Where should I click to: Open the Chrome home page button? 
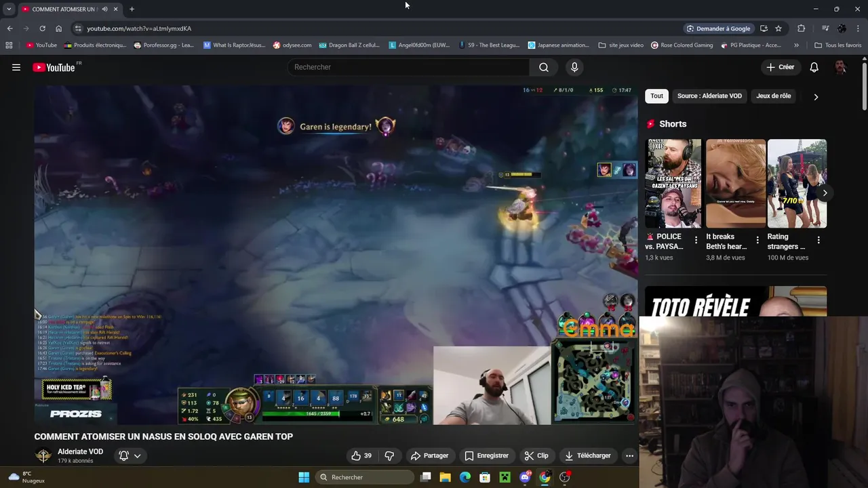pyautogui.click(x=58, y=28)
